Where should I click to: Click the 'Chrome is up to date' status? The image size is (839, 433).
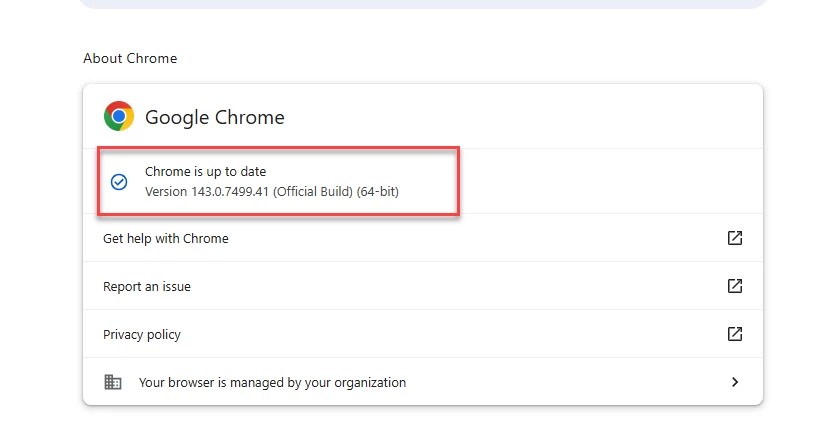[x=205, y=172]
